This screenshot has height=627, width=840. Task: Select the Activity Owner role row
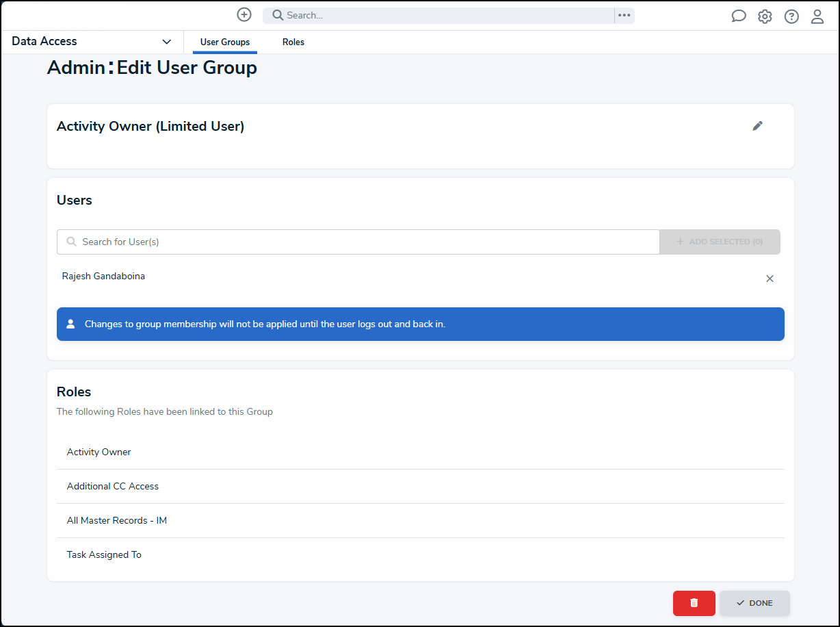click(x=420, y=452)
